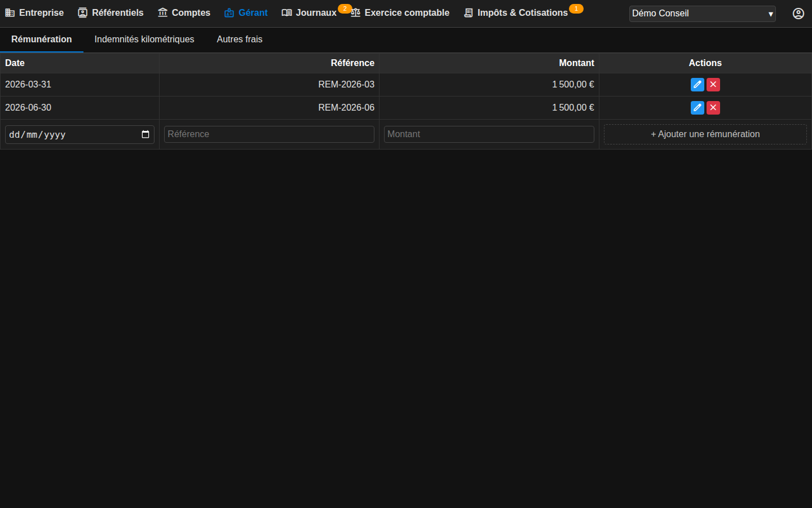Select the 2026-06-30 date cell
Screen dimensions: 812x508
[x=80, y=108]
